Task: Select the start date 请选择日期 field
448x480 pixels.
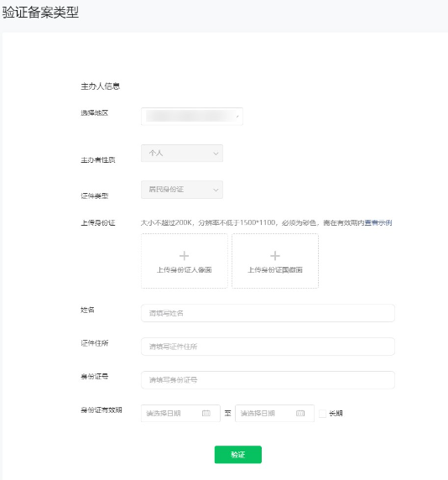Action: [180, 413]
